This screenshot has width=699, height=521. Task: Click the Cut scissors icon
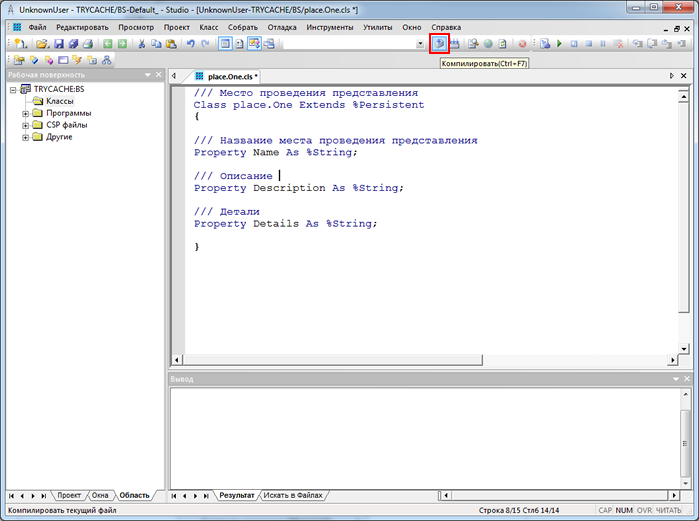142,44
